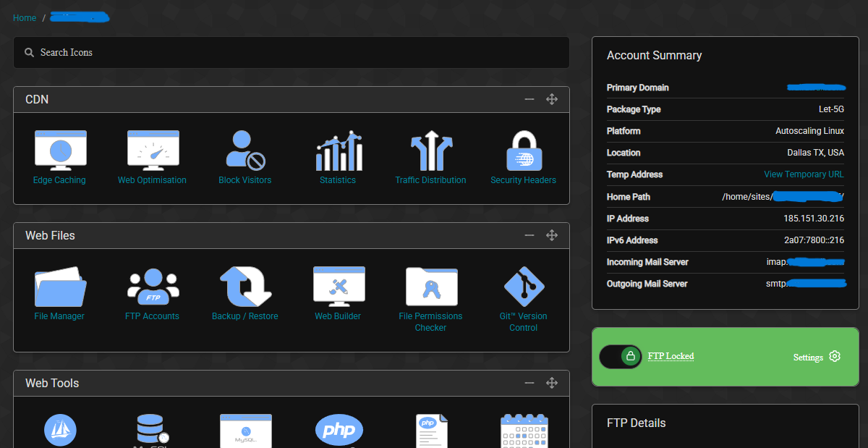Image resolution: width=868 pixels, height=448 pixels.
Task: Launch the Web Builder
Action: pyautogui.click(x=338, y=293)
